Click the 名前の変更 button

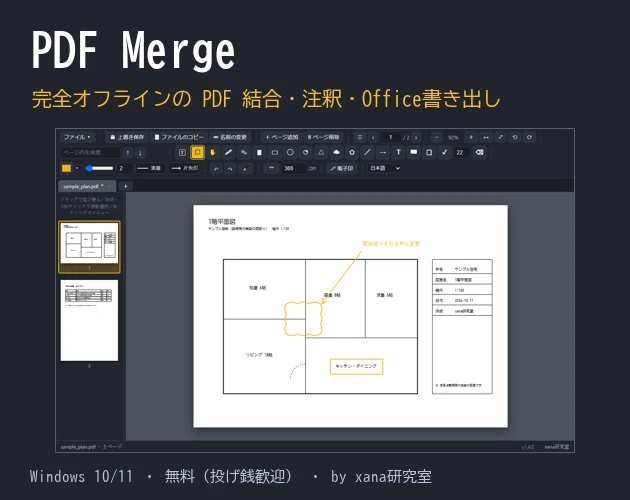(230, 137)
